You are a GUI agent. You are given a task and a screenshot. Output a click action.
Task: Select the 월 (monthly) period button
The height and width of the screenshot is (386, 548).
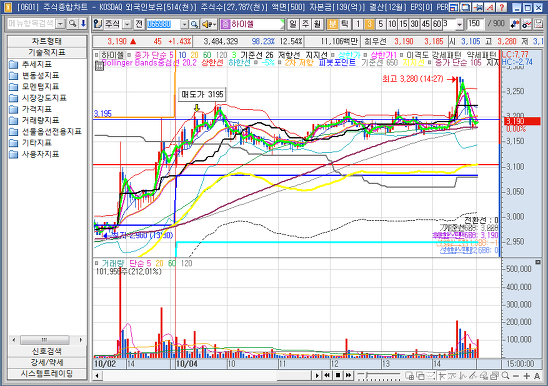pyautogui.click(x=317, y=24)
